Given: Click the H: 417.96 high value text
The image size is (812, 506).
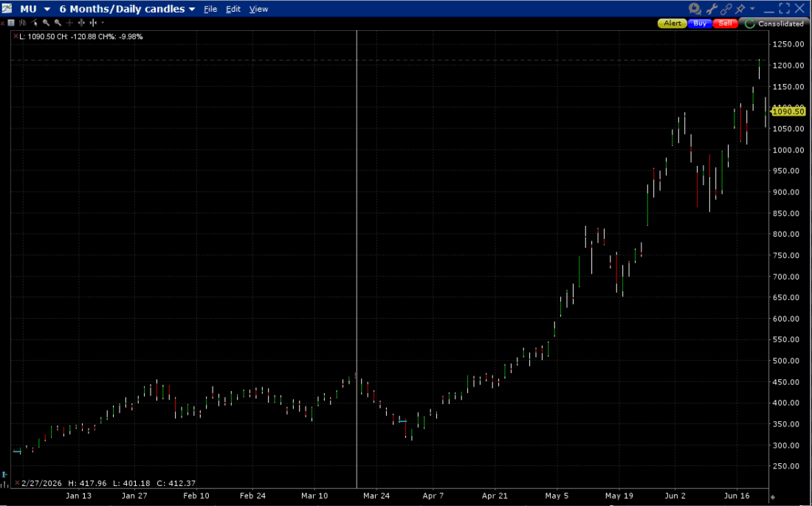Looking at the screenshot, I should (87, 483).
